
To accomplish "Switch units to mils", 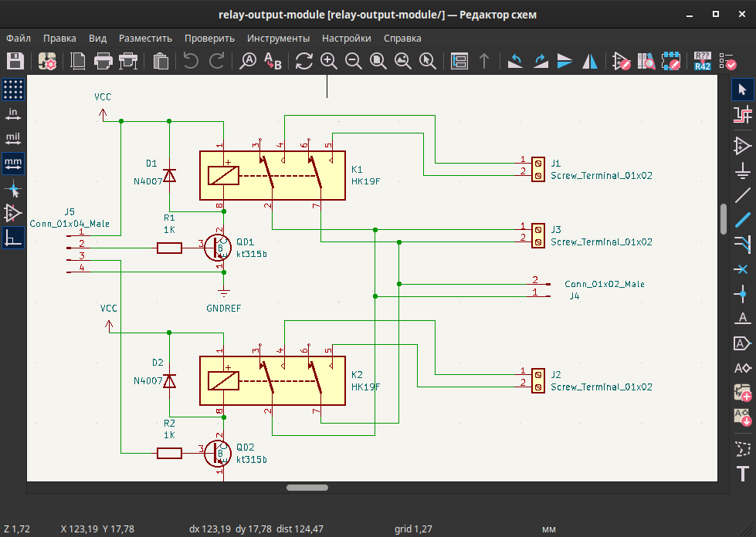I will coord(14,139).
